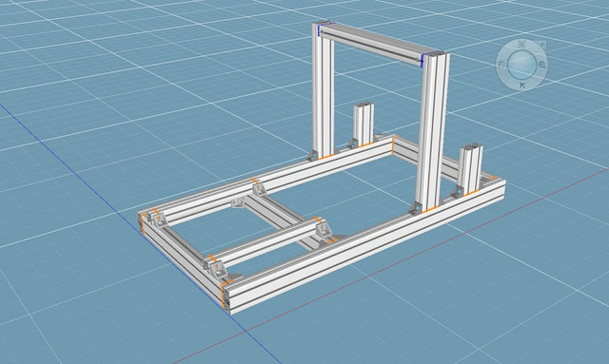
Task: Select the top horizontal crossbar profile
Action: click(372, 43)
